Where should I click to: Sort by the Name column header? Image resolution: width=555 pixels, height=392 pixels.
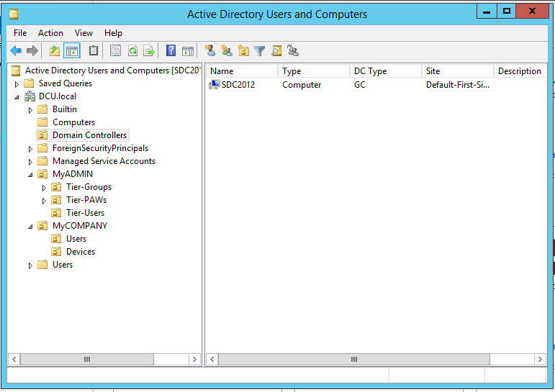pos(222,71)
